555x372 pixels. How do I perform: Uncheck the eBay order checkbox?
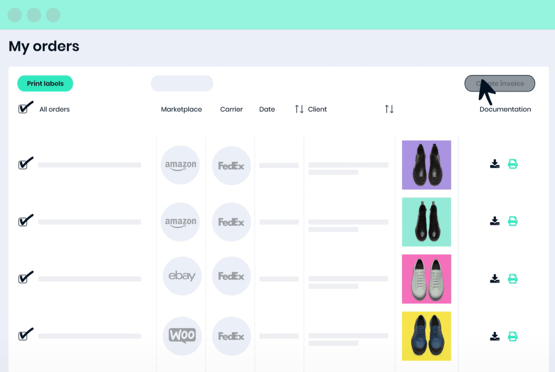pos(25,277)
